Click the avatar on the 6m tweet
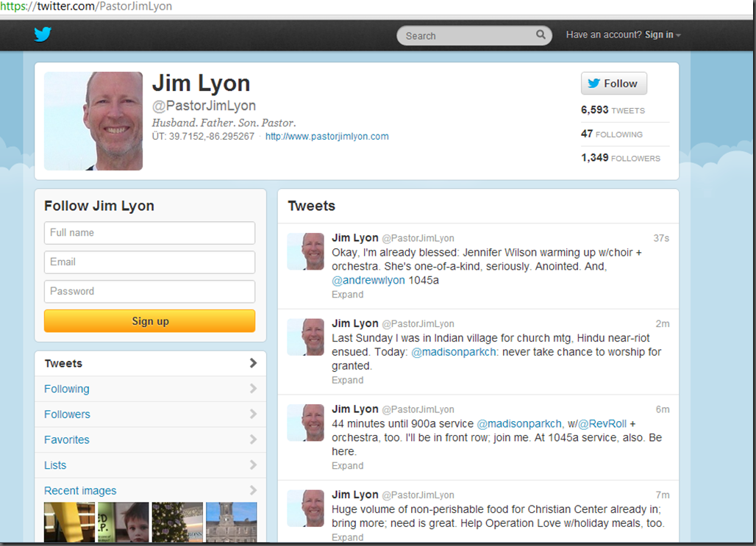The height and width of the screenshot is (546, 756). [306, 423]
